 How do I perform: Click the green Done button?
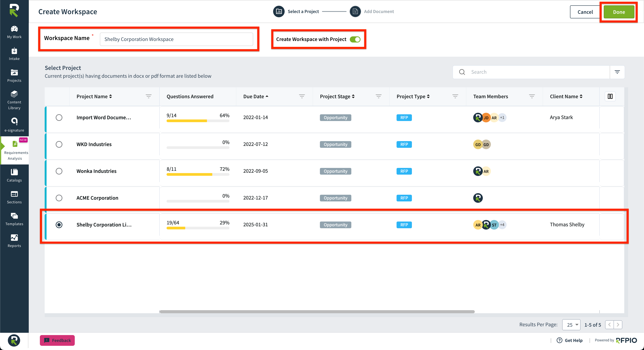(619, 12)
